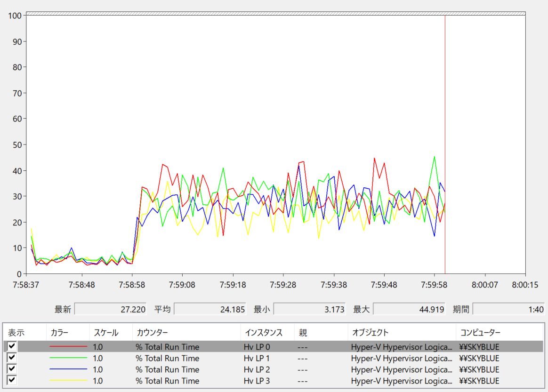Screen dimensions: 548x392
Task: Select the Hv LP 1 instance cell
Action: 257,358
